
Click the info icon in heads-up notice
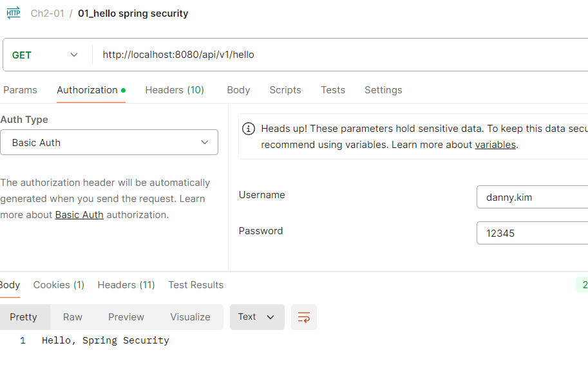[248, 129]
